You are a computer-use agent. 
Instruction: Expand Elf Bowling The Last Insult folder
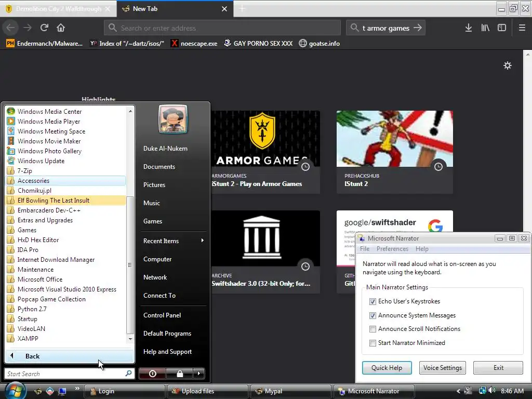tap(66, 200)
